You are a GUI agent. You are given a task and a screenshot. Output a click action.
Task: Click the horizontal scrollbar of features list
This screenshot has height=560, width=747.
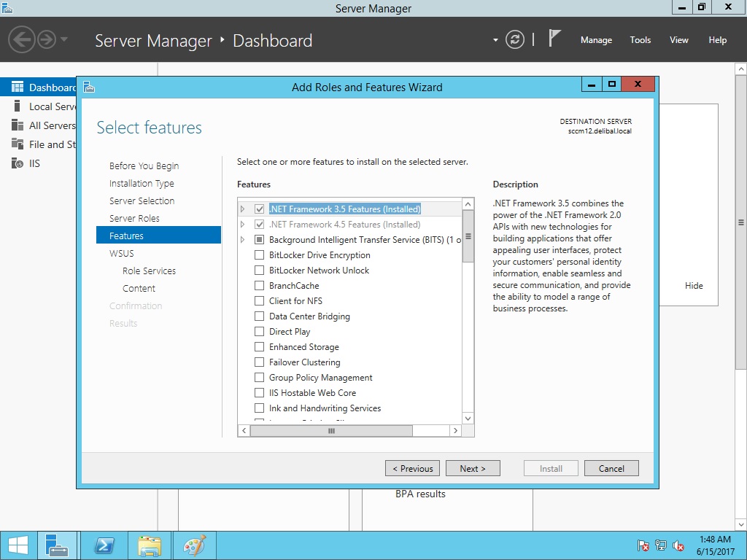[331, 431]
